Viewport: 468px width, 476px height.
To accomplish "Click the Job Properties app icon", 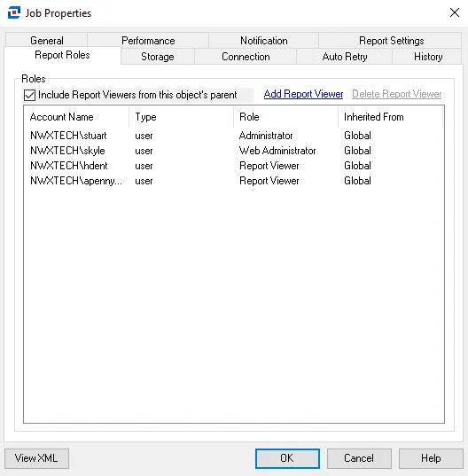I will [14, 12].
